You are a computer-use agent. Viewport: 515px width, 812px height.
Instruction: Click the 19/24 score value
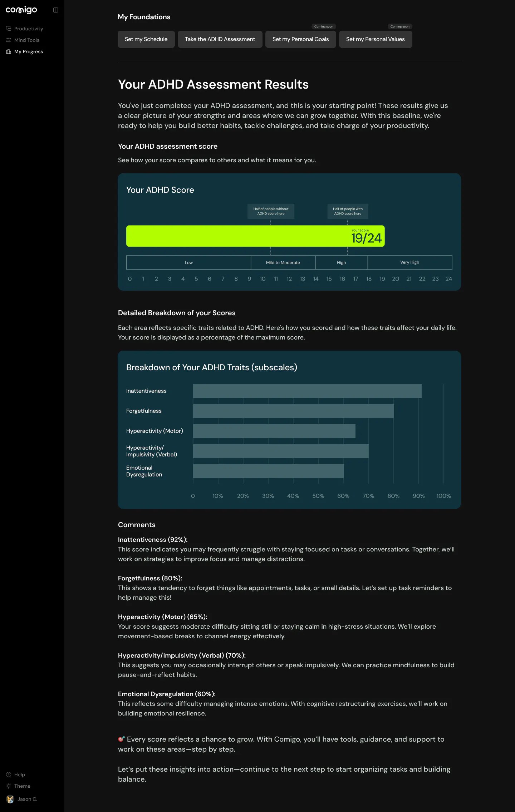366,238
